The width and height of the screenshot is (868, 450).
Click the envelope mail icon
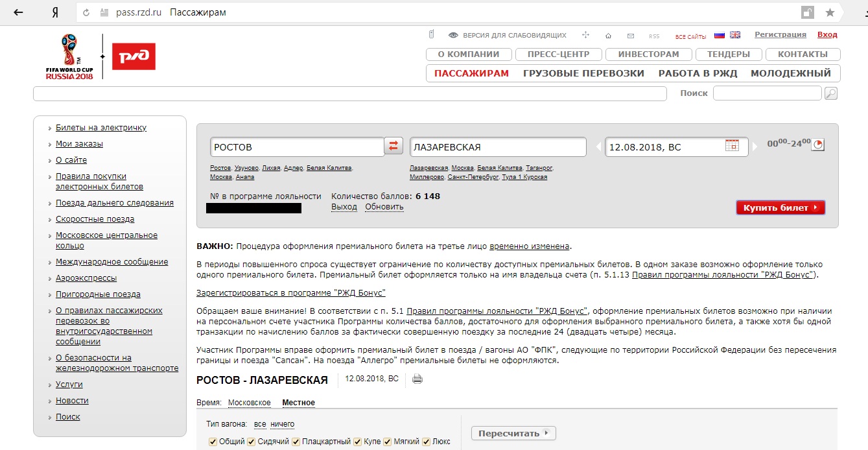click(630, 36)
